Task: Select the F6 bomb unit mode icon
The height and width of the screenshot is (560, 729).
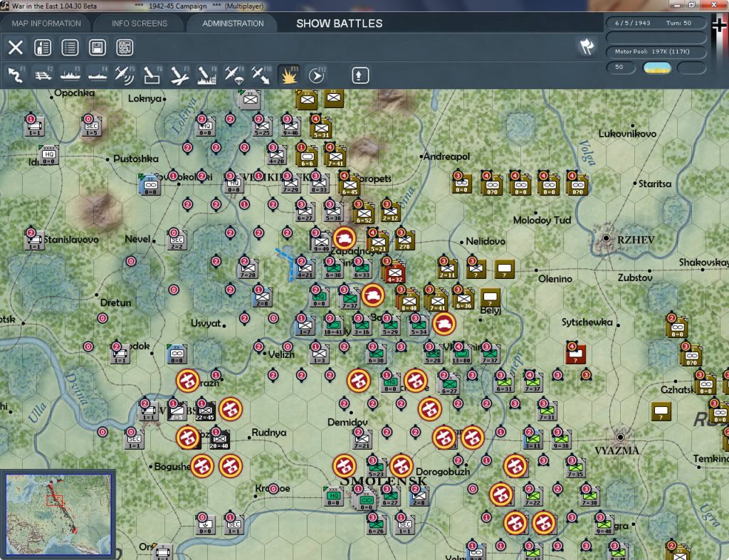Action: tap(152, 75)
